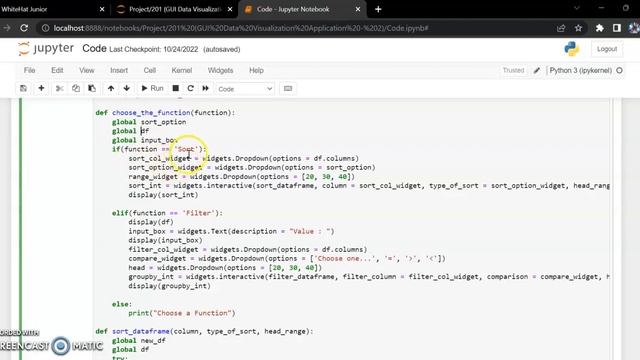Screen dimensions: 640x360
Task: Open the browser extensions puzzle icon
Action: point(600,28)
